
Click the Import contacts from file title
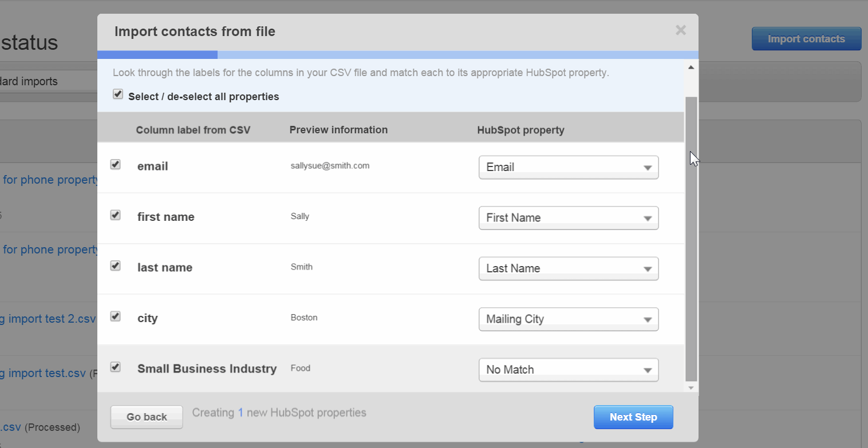pos(195,31)
